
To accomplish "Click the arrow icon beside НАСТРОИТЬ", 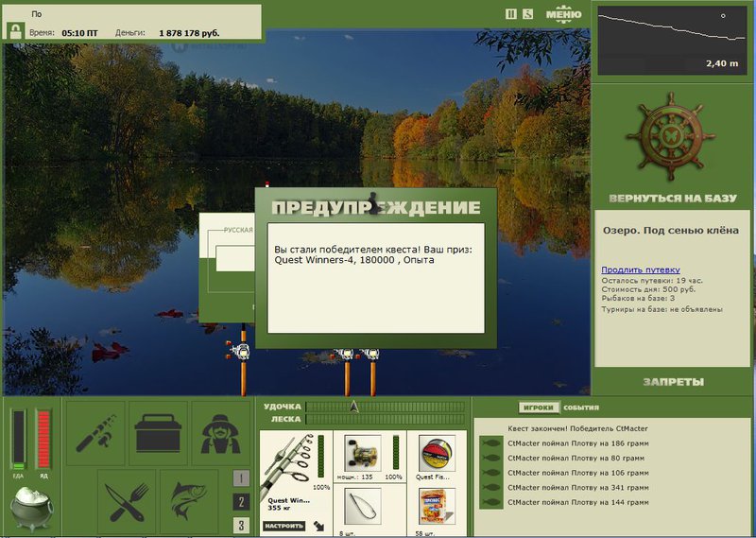I will (x=318, y=526).
